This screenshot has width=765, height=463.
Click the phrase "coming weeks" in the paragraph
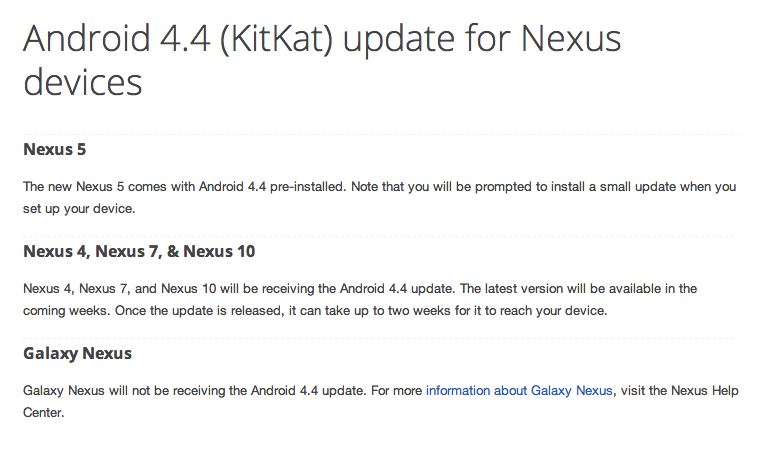pos(60,310)
